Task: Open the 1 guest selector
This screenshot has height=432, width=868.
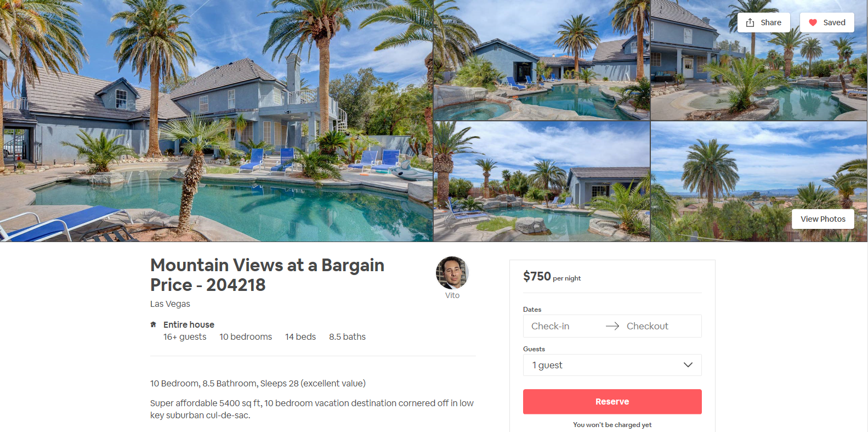Action: 612,365
